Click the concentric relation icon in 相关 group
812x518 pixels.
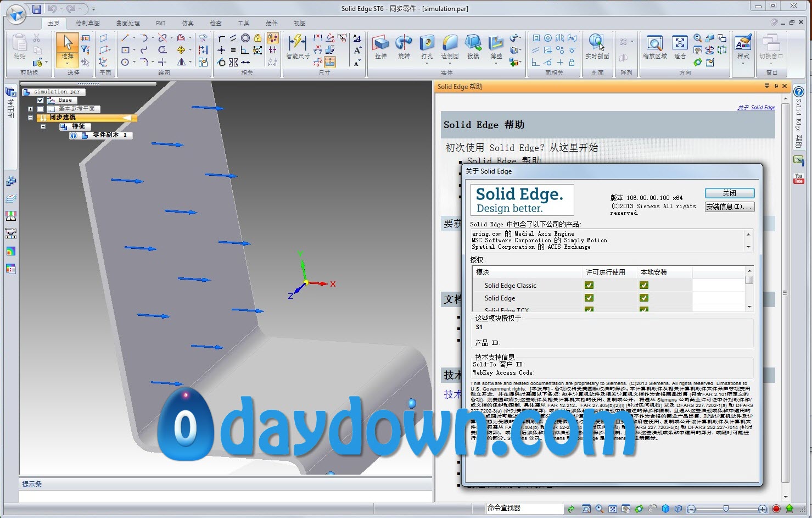245,38
